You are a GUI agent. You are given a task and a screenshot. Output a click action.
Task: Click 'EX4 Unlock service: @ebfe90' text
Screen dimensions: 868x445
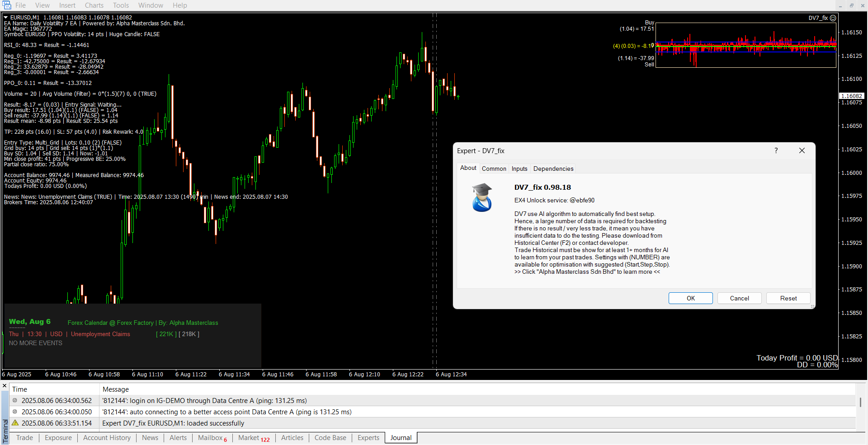[x=554, y=200]
